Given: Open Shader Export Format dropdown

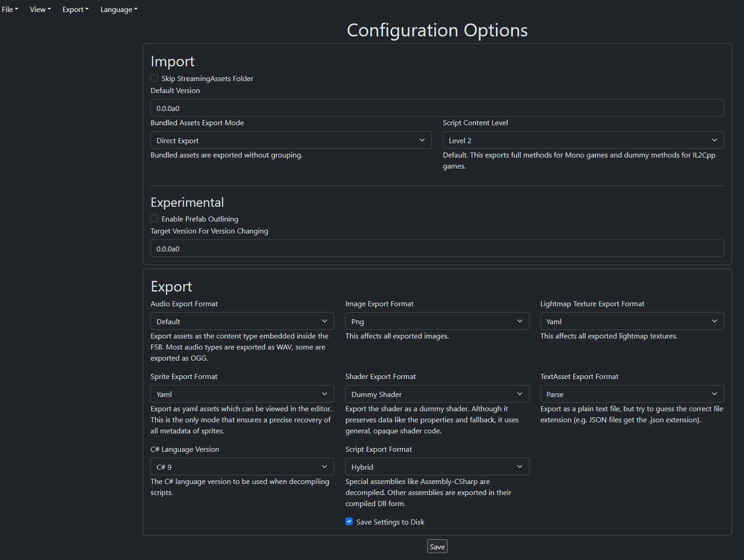Looking at the screenshot, I should (x=437, y=394).
